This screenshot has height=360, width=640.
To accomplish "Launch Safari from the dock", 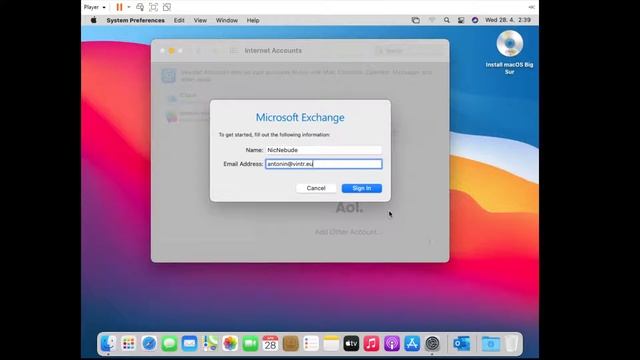I will click(149, 344).
